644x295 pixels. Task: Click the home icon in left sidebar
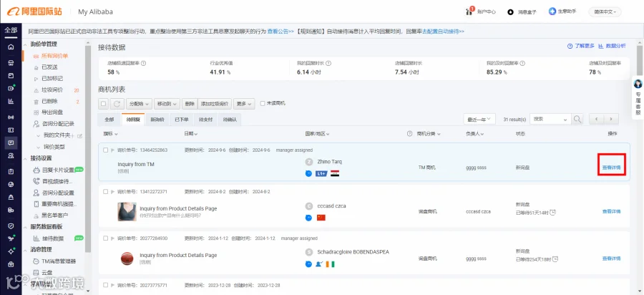pyautogui.click(x=11, y=47)
